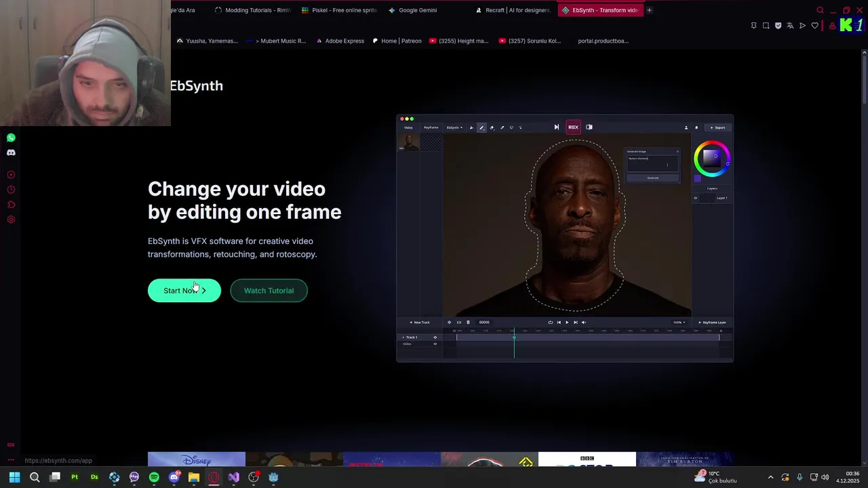868x488 pixels.
Task: Open File Explorer from the taskbar
Action: pos(194,477)
